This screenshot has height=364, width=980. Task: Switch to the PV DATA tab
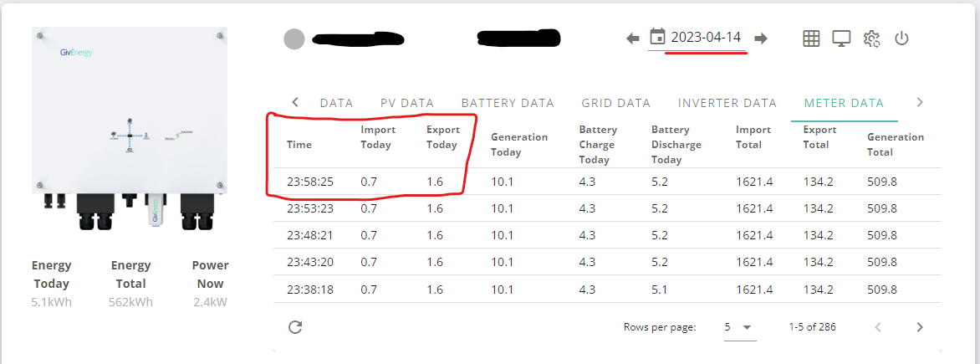(407, 103)
